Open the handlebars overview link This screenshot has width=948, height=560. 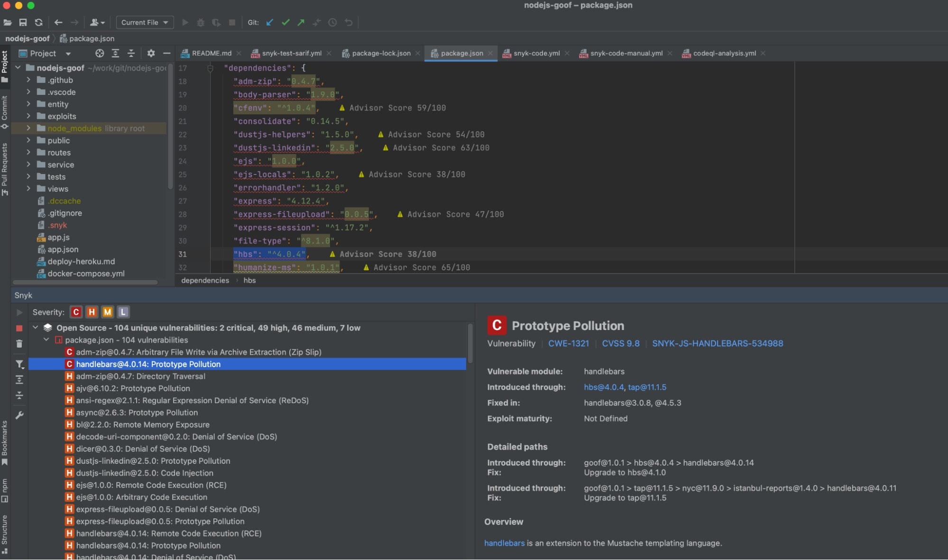(x=504, y=543)
